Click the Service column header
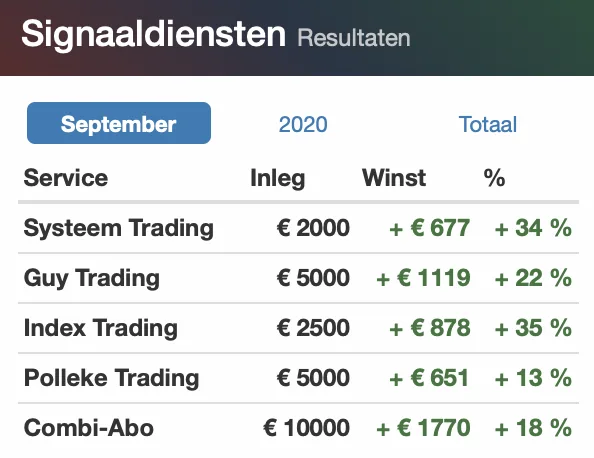Screen dimensions: 594x458 tap(66, 178)
